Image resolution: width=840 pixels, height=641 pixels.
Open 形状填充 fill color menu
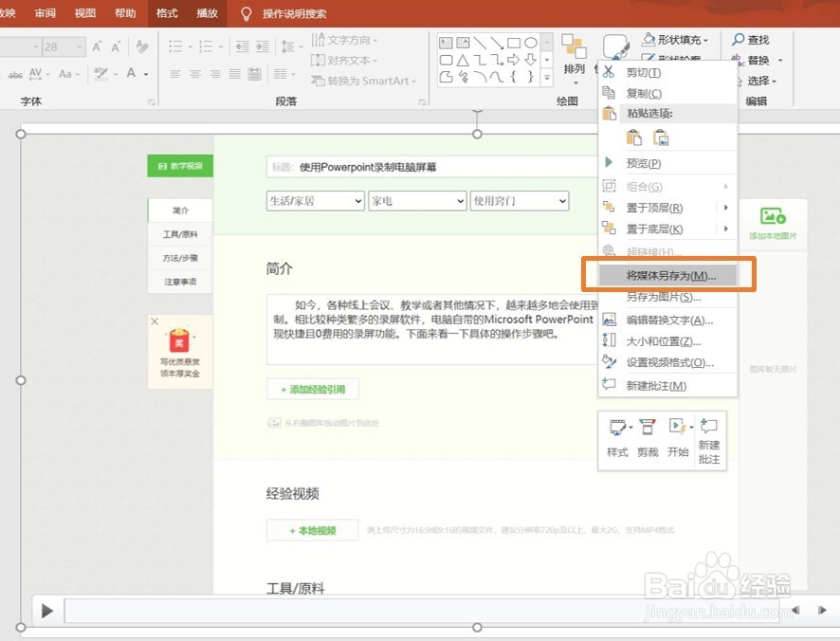coord(675,39)
